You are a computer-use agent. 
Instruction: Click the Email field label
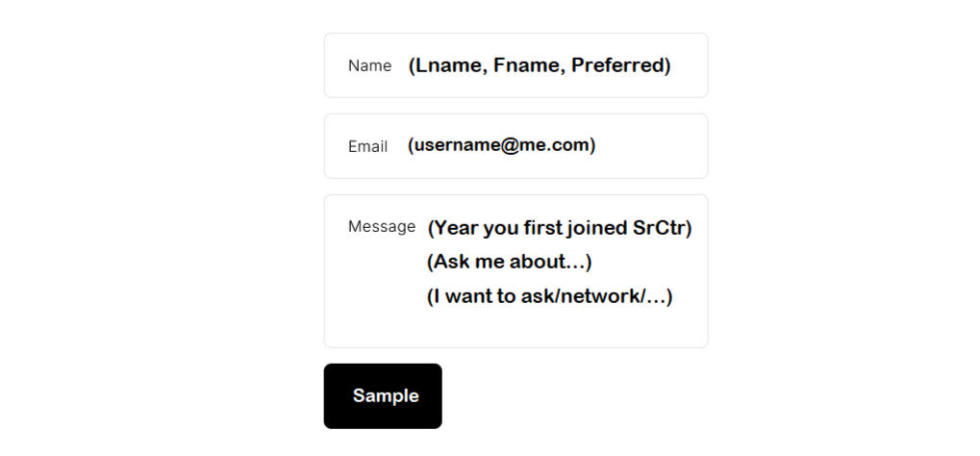pyautogui.click(x=367, y=146)
